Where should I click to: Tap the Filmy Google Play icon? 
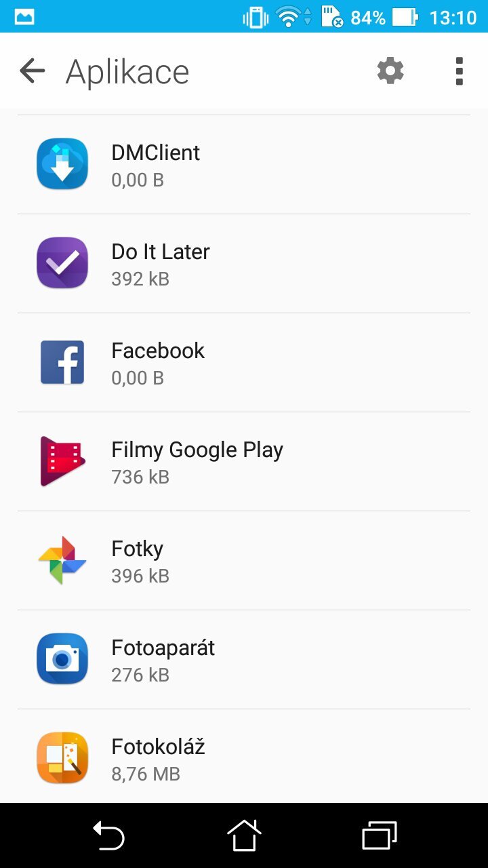62,461
